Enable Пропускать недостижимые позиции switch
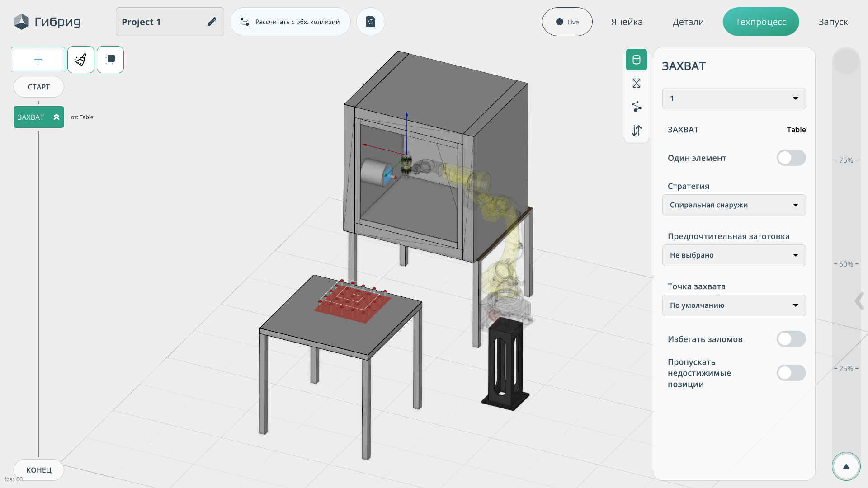This screenshot has width=868, height=488. click(791, 373)
